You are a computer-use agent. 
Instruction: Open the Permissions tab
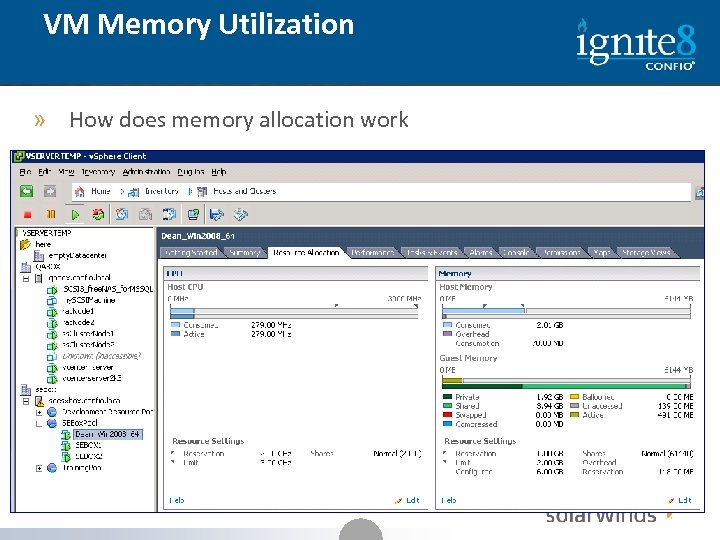562,253
